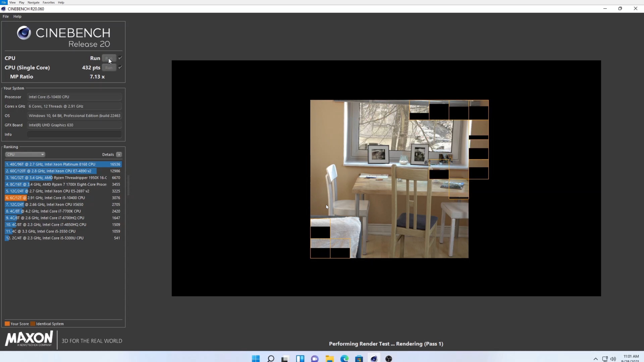Open the top-left blue File menu
The image size is (644, 362).
coord(4,3)
